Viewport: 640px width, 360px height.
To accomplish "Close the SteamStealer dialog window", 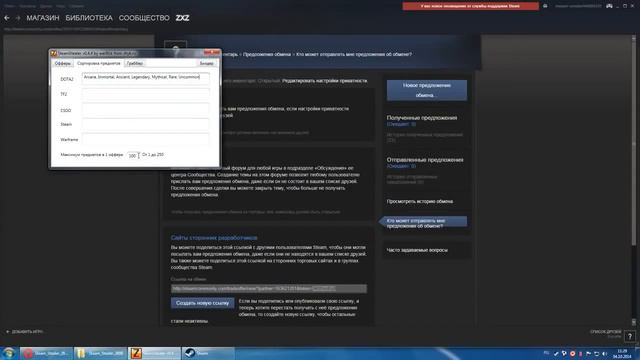I will 212,53.
